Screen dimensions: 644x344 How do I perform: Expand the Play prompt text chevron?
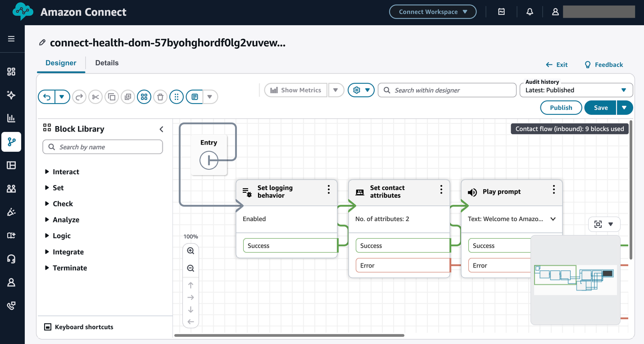(553, 219)
